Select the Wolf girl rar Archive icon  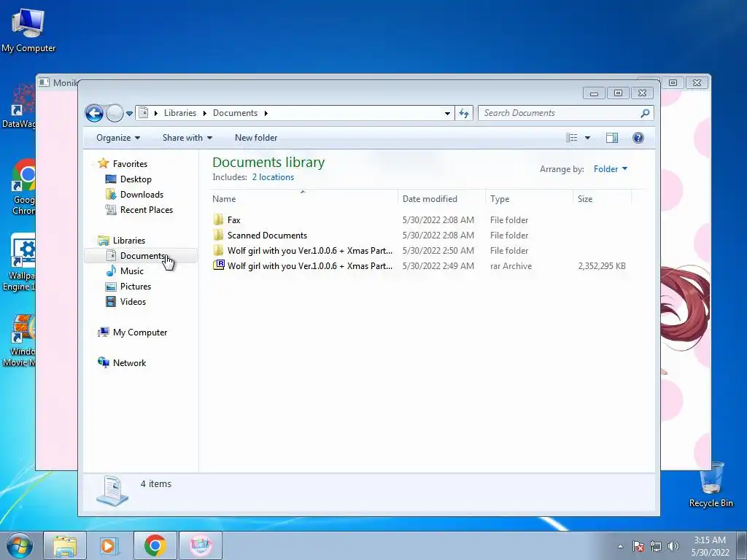(218, 265)
